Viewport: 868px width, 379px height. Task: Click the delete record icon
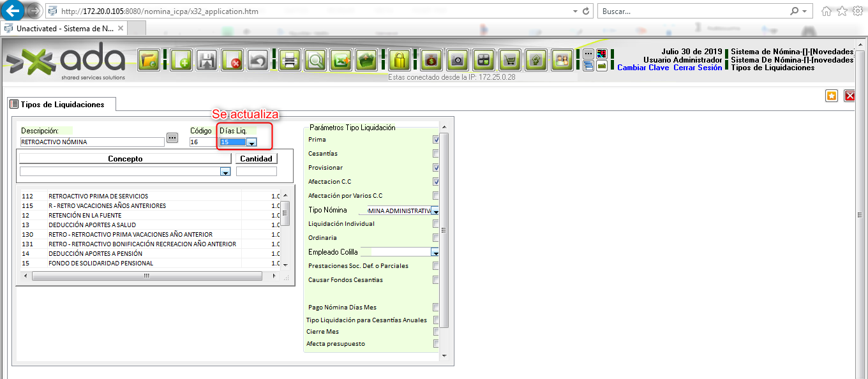232,60
